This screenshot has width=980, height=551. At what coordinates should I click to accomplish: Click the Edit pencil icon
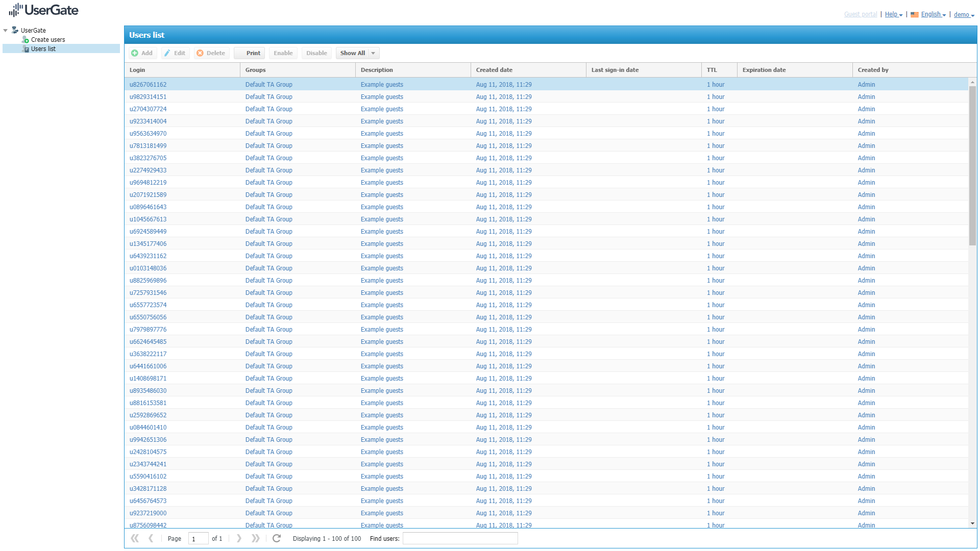167,53
